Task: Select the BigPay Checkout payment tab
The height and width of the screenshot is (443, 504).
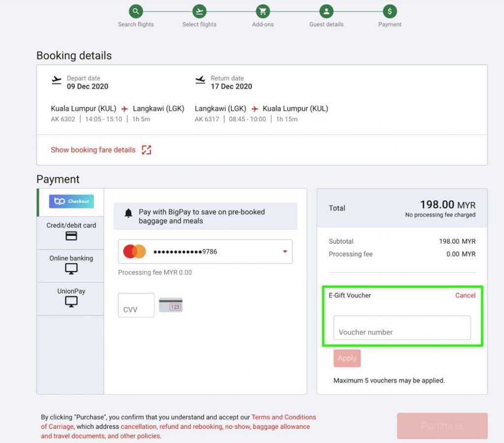Action: click(x=71, y=202)
